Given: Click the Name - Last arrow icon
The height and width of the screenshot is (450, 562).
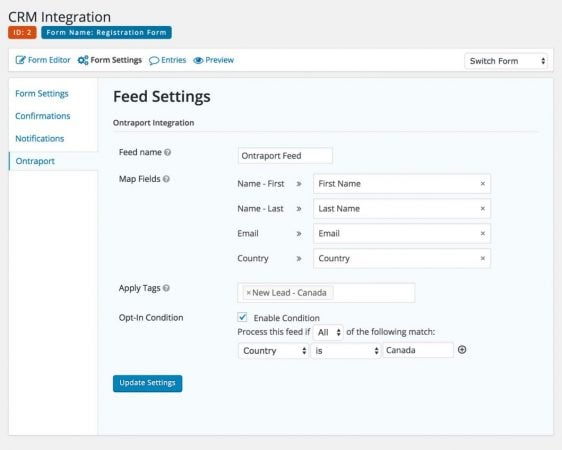Looking at the screenshot, I should 299,209.
